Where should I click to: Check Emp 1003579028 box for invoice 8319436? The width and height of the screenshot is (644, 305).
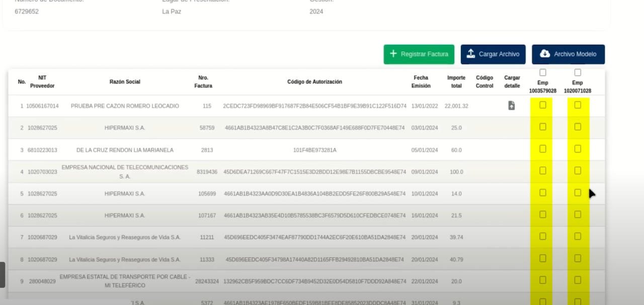pyautogui.click(x=542, y=170)
